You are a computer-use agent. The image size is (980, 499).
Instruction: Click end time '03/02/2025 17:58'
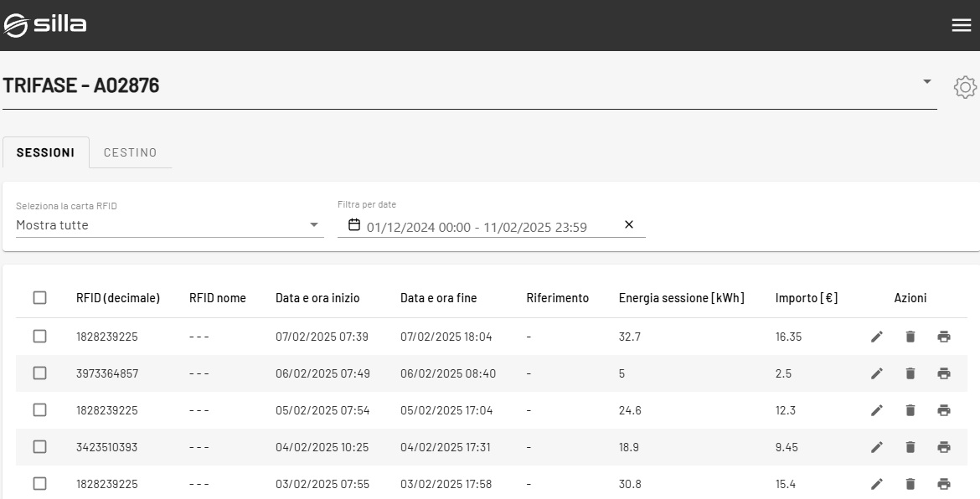[x=446, y=484]
